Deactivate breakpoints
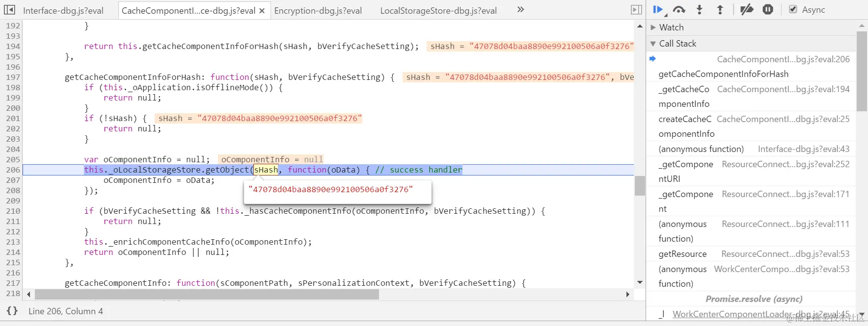The height and width of the screenshot is (326, 868). pyautogui.click(x=747, y=9)
